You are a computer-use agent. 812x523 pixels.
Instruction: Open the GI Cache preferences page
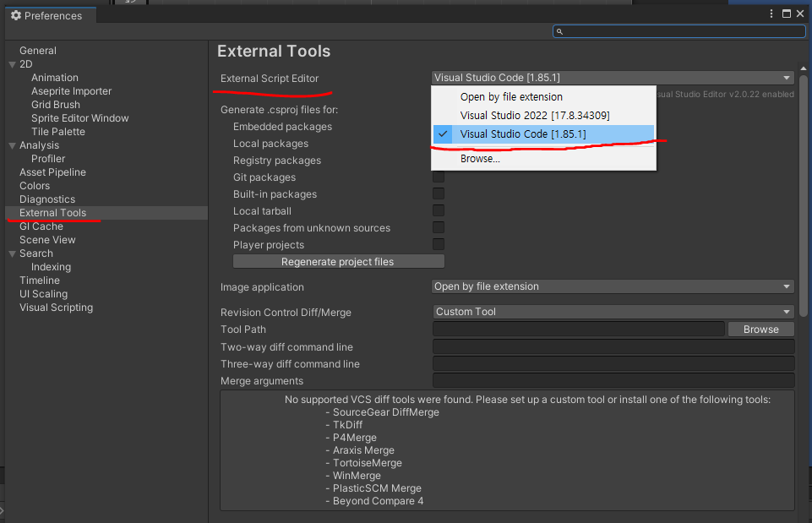pos(41,226)
